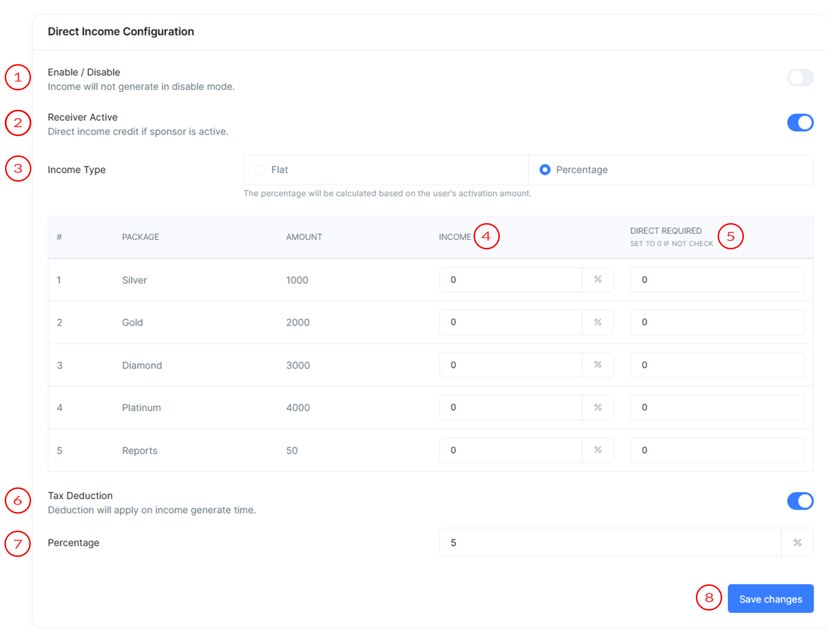Choose the Percentage income type option

coord(545,170)
